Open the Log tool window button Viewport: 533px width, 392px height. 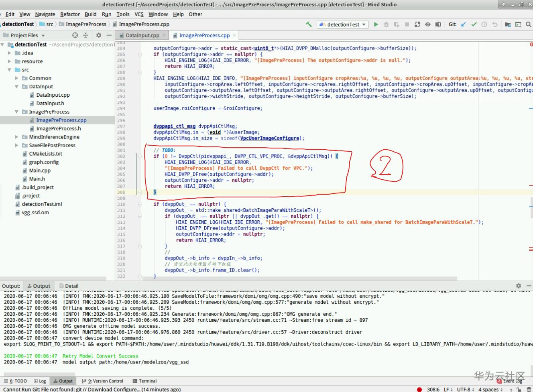point(40,381)
